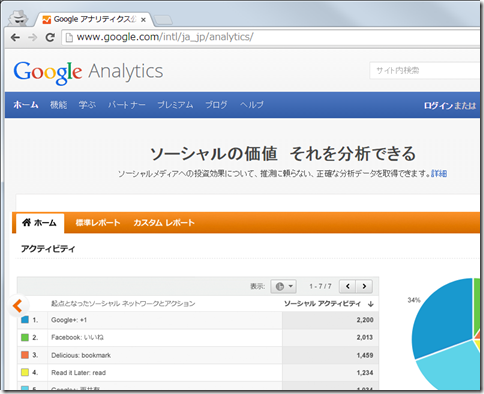Click the yellow swatch for Read it Later

point(25,372)
